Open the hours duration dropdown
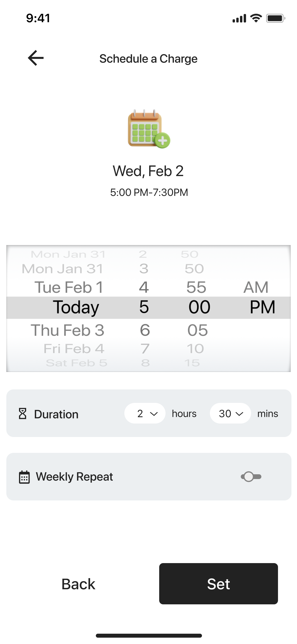Image resolution: width=297 pixels, height=644 pixels. coord(145,413)
